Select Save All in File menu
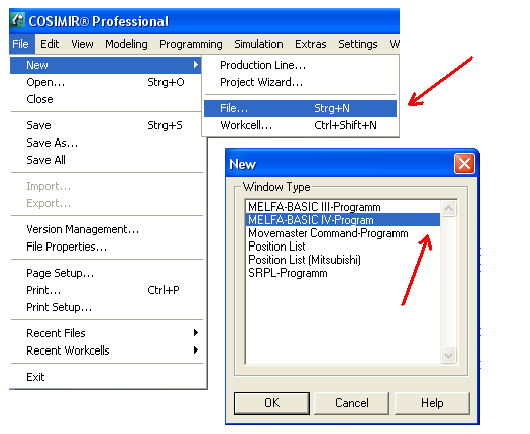Image resolution: width=530 pixels, height=434 pixels. pyautogui.click(x=106, y=160)
